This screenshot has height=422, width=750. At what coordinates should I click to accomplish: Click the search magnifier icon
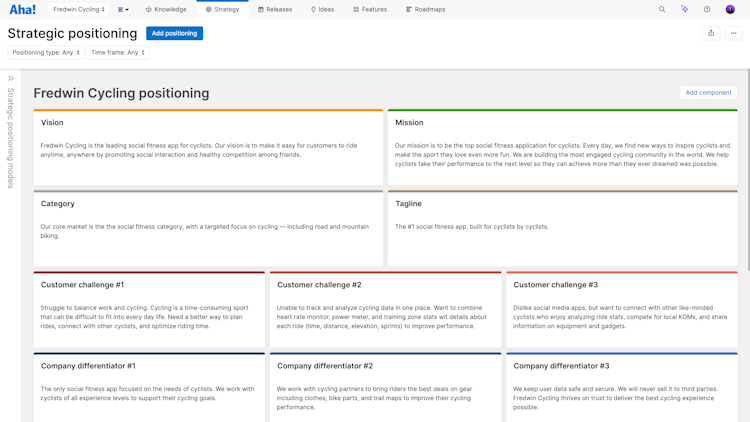coord(662,9)
